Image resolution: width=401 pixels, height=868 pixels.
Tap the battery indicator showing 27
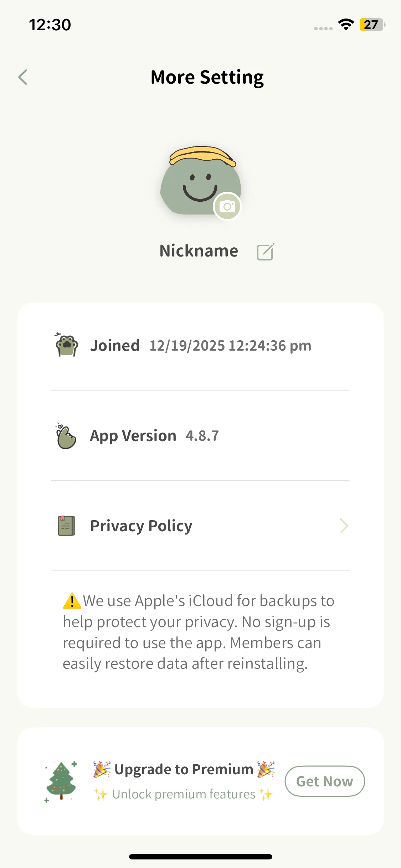(372, 25)
